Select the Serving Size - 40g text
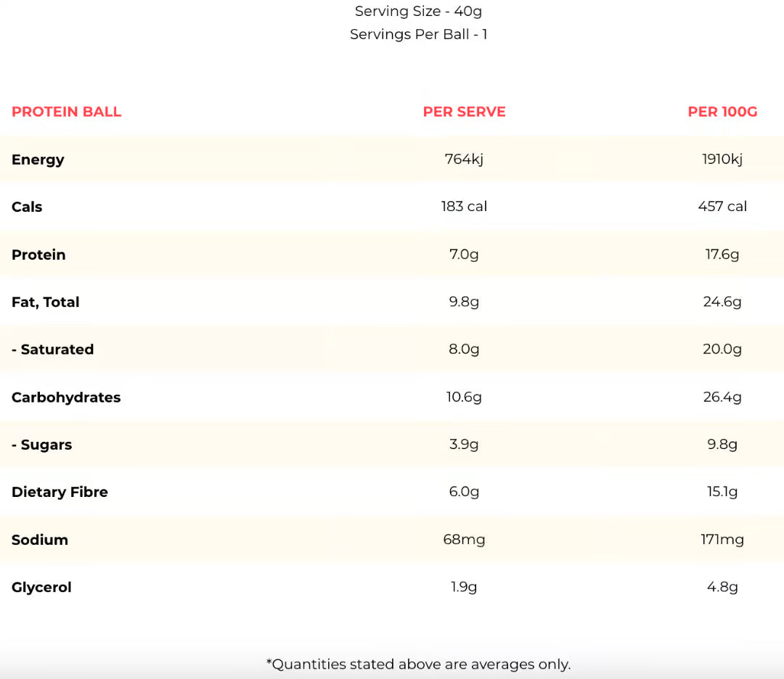The image size is (784, 679). click(418, 12)
